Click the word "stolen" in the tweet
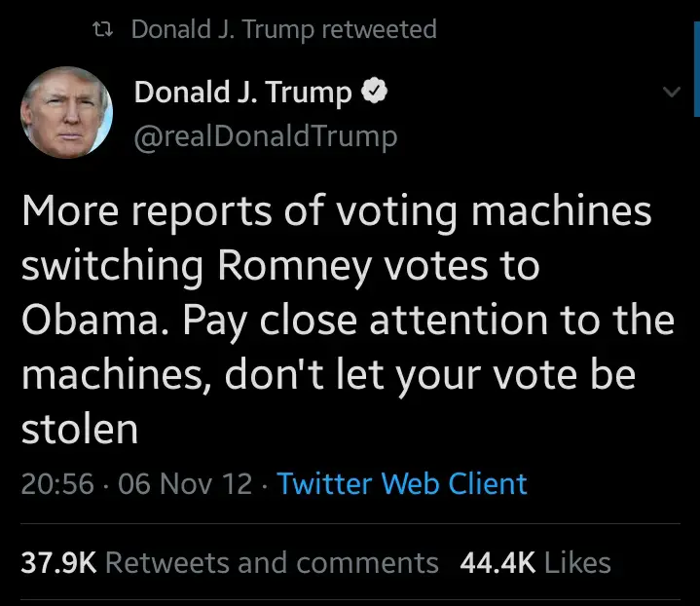The image size is (700, 606). 79,430
